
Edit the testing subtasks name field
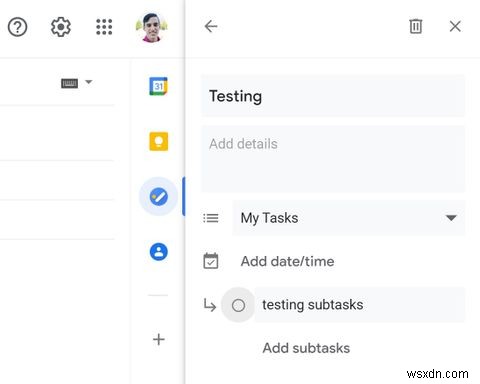click(360, 305)
